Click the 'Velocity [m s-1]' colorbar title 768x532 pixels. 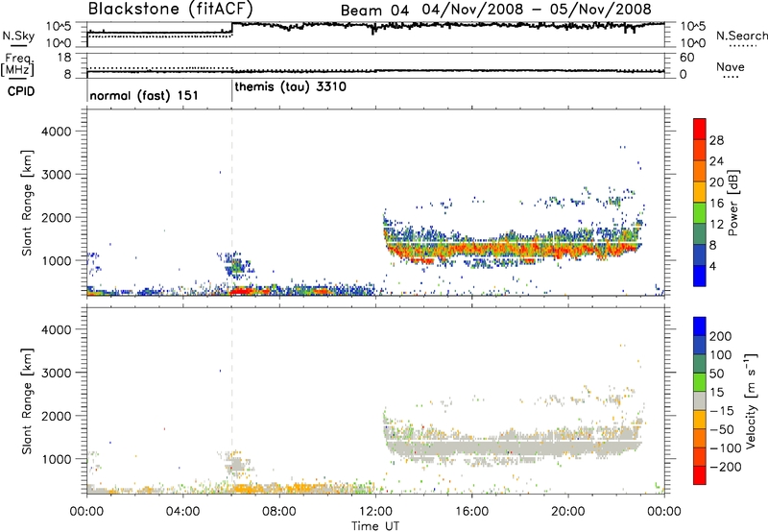coord(752,400)
